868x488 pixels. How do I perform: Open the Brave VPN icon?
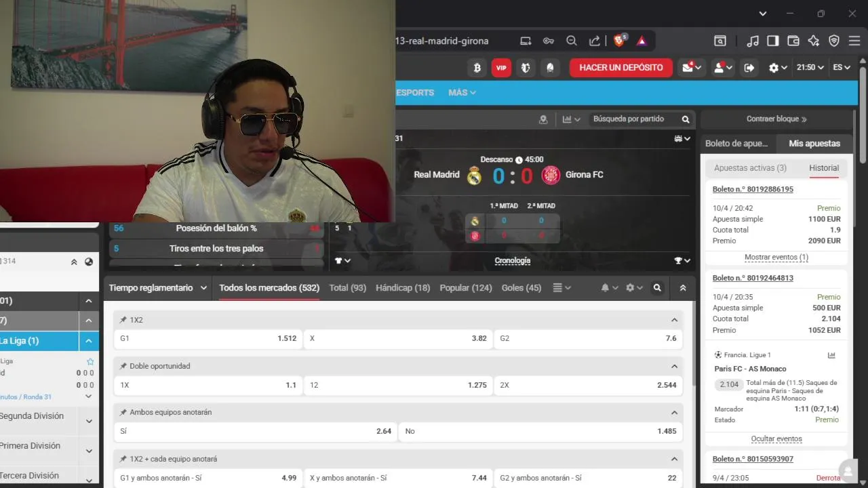pos(834,41)
